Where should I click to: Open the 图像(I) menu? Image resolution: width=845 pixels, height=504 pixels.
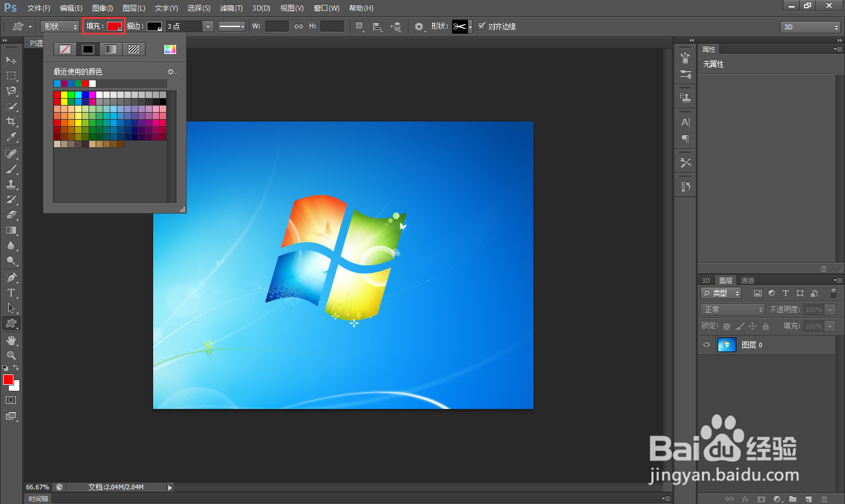(103, 8)
